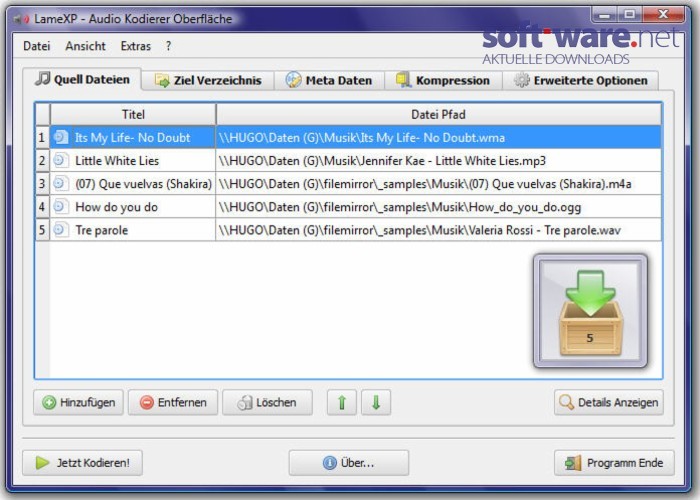Select row header number 1
Viewport: 700px width, 500px height.
click(42, 138)
